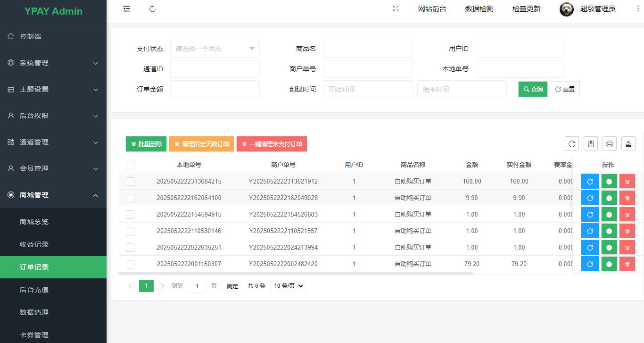This screenshot has height=343, width=644.
Task: Click the page refresh icon in top bar
Action: (152, 8)
